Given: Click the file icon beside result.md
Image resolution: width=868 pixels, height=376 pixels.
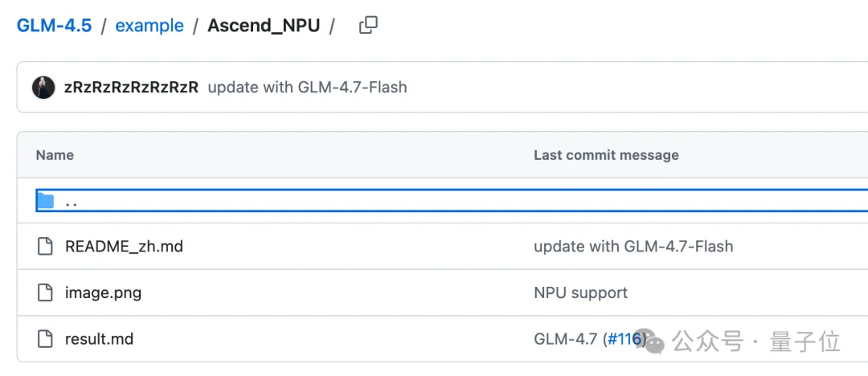Looking at the screenshot, I should tap(46, 339).
